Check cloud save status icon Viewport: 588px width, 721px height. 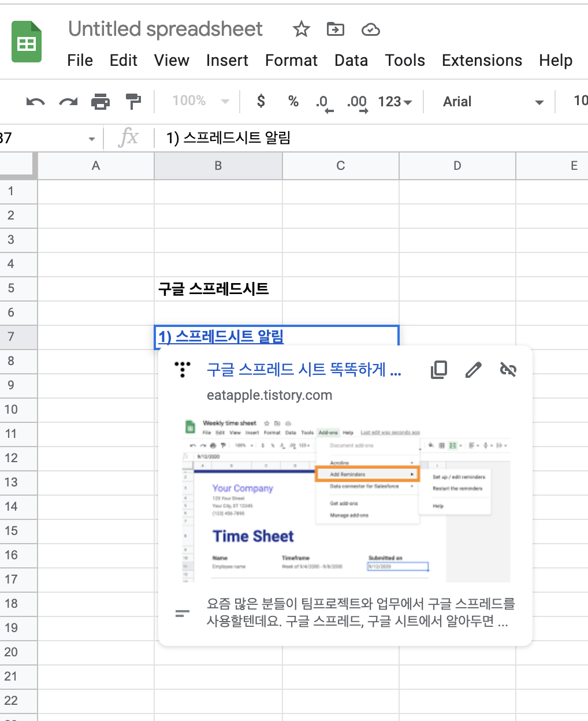point(370,29)
